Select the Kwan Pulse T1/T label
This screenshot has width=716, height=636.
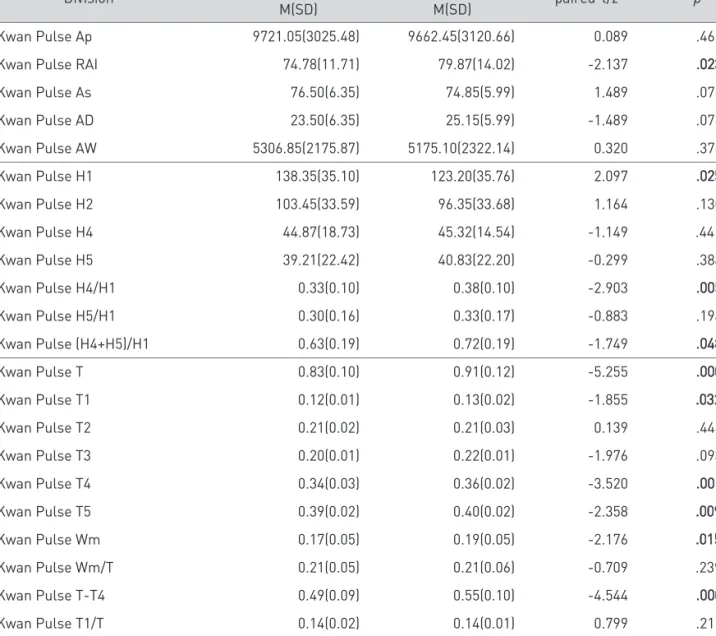[x=51, y=623]
